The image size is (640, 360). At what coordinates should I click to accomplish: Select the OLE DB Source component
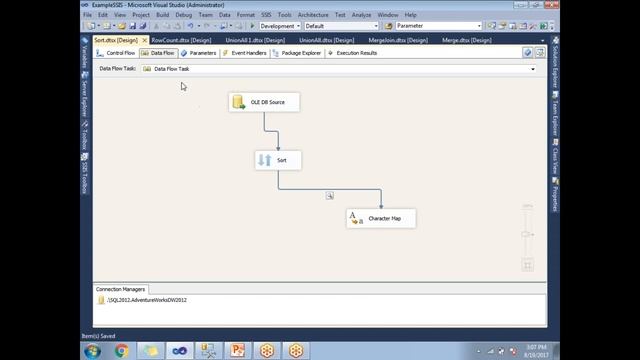click(264, 102)
